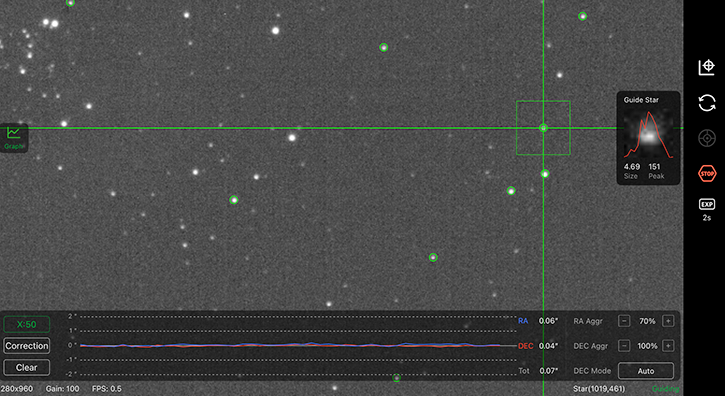
Task: Stop guiding with the STOP icon
Action: (x=707, y=173)
